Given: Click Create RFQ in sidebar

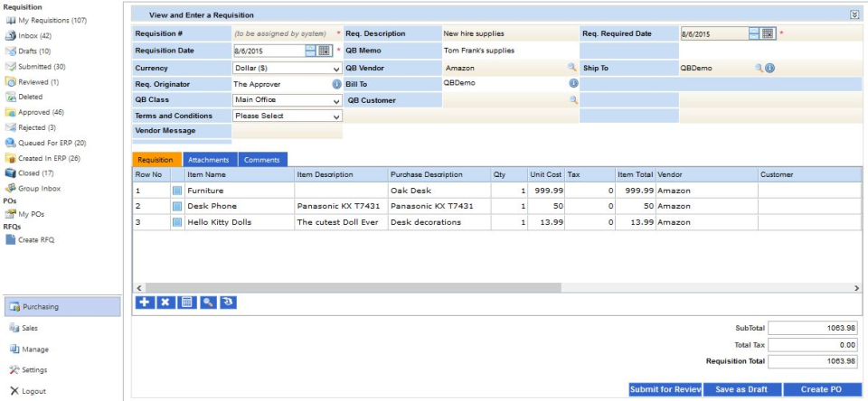Looking at the screenshot, I should [29, 240].
